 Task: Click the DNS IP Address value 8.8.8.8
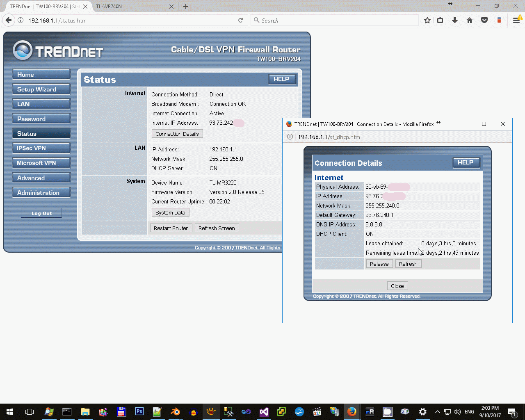point(374,224)
